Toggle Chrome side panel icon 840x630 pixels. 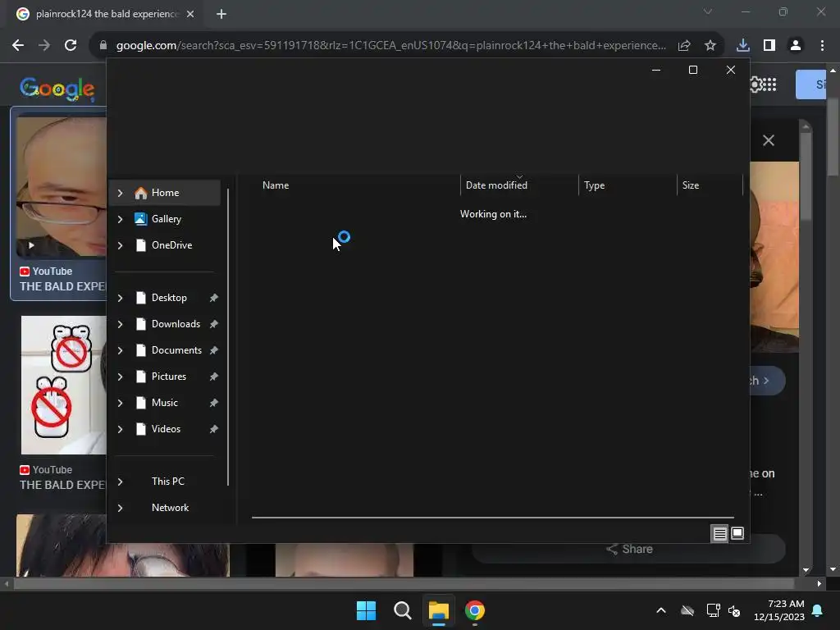click(x=769, y=46)
